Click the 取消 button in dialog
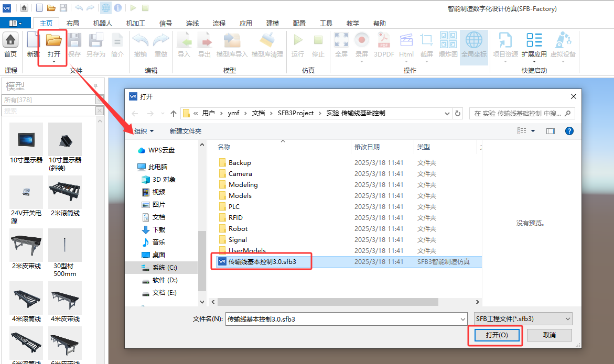The image size is (614, 364). pos(550,335)
